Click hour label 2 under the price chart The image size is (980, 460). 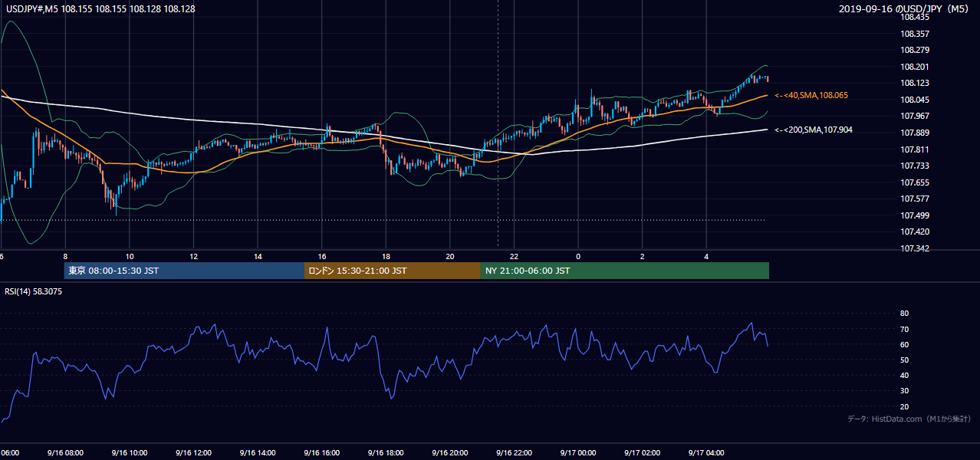643,256
